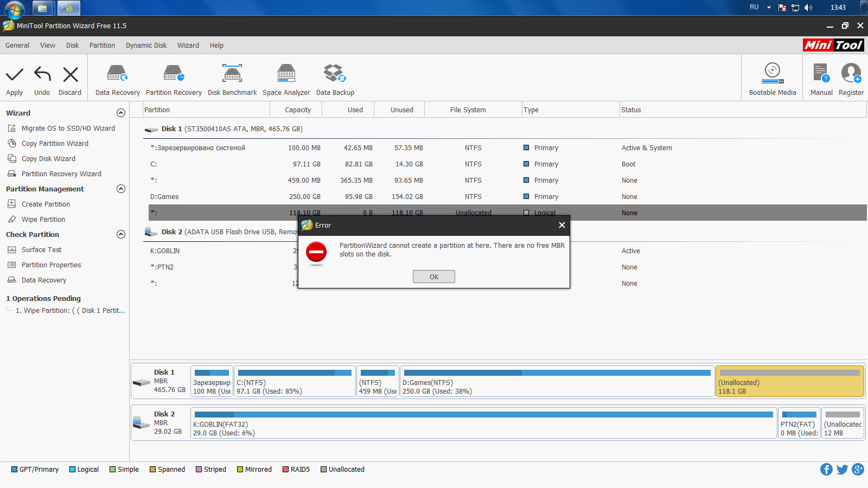868x488 pixels.
Task: Click the MiniTool logo banner
Action: point(833,46)
